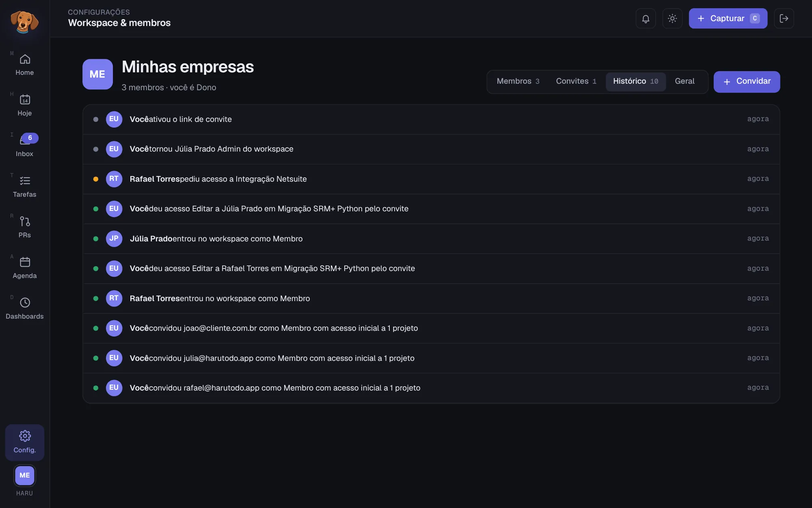The width and height of the screenshot is (812, 508).
Task: Select 'deu acesso Editar a Júlia Prado' entry
Action: tap(431, 209)
